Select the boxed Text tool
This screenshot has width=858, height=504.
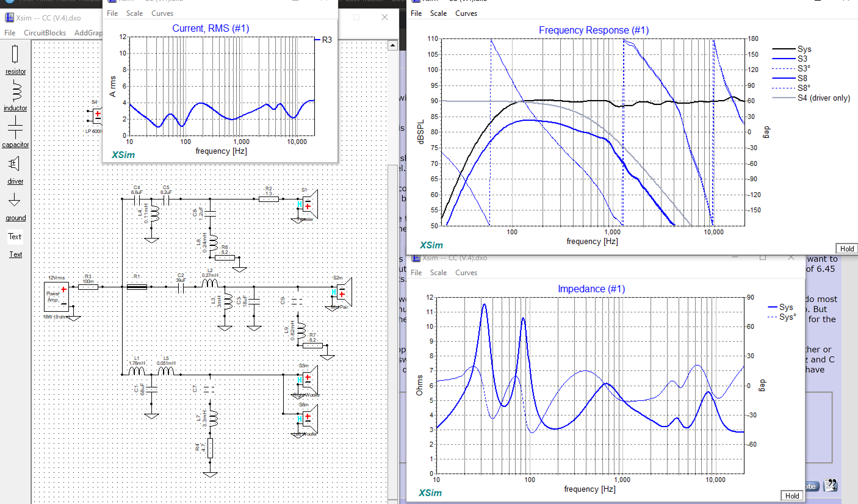[15, 236]
